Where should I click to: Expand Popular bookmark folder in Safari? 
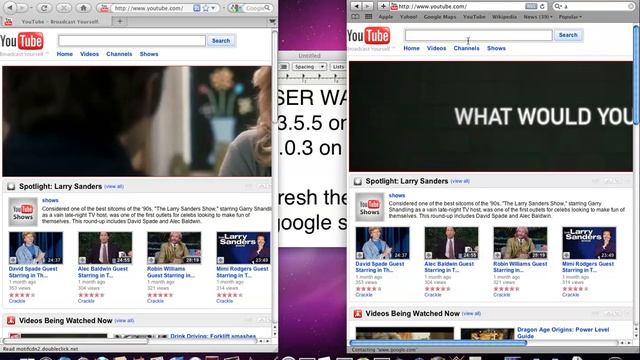click(570, 17)
